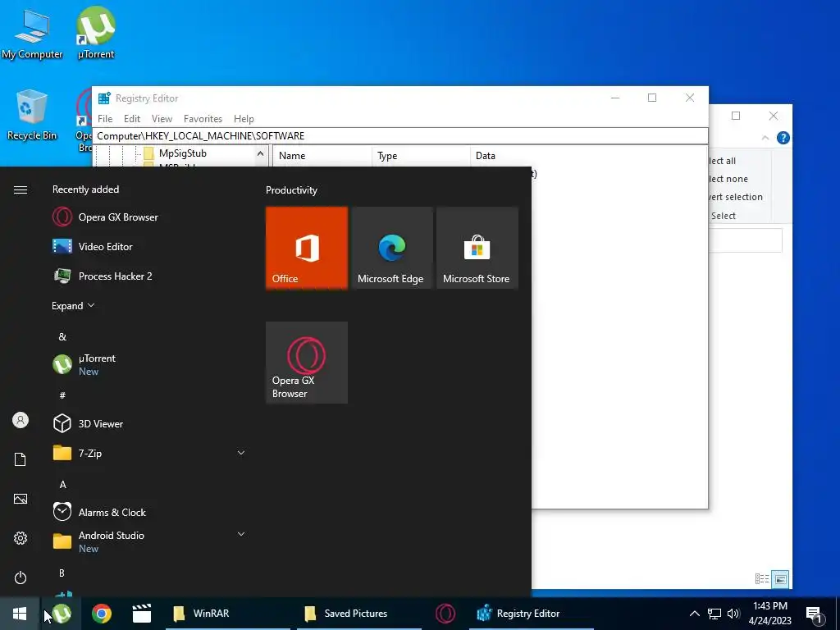Open the Recycle Bin desktop icon
This screenshot has width=840, height=630.
point(32,115)
